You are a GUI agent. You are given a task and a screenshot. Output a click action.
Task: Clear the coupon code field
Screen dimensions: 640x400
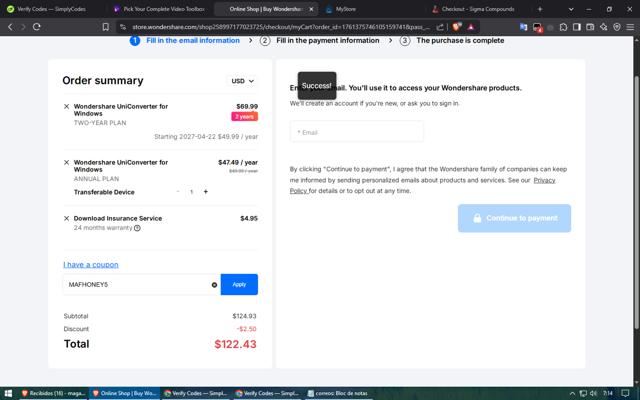(214, 285)
